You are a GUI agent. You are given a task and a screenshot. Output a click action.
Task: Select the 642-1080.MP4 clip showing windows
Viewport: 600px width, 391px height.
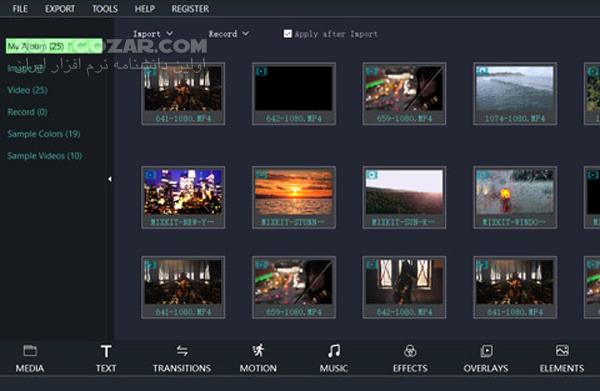(404, 287)
